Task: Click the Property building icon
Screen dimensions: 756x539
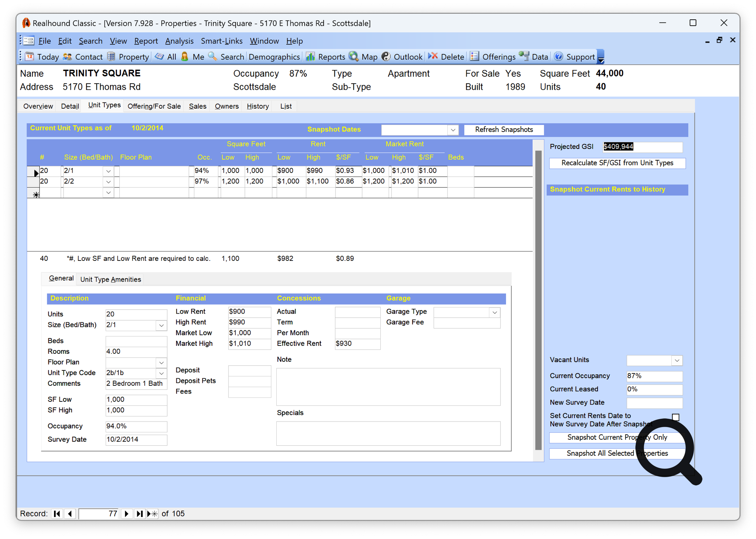Action: [112, 56]
